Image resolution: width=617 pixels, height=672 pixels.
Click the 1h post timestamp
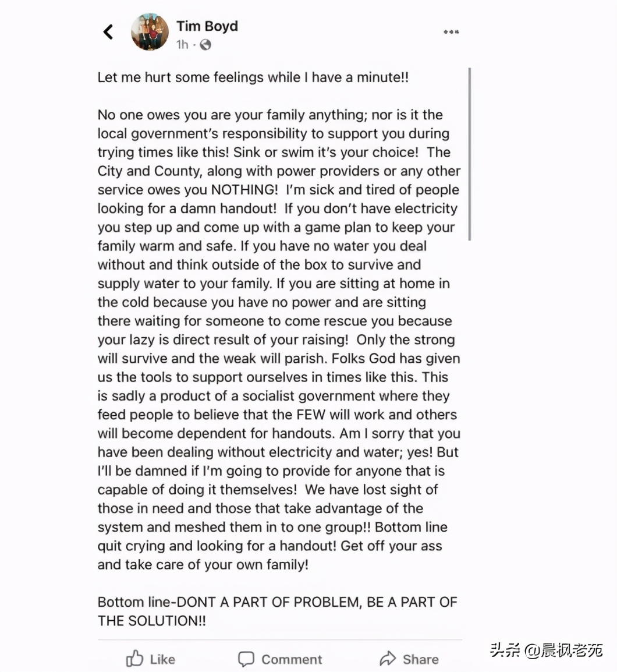tap(182, 45)
